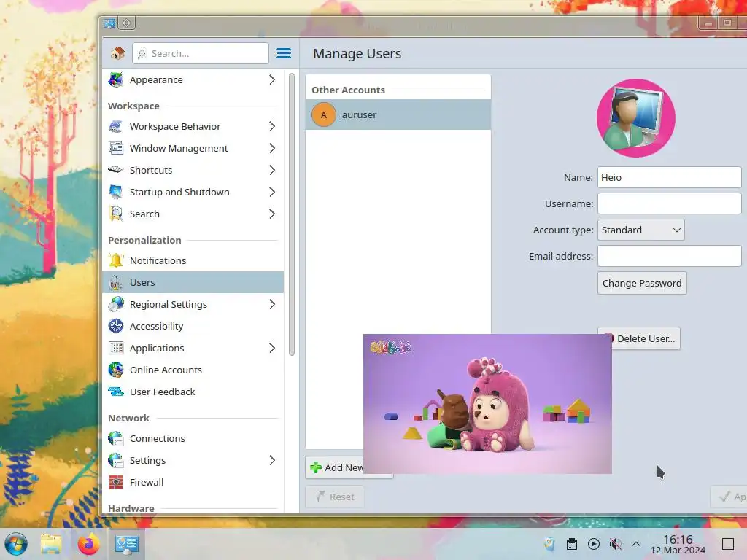Click System Settings taskbar entry

coord(127,544)
